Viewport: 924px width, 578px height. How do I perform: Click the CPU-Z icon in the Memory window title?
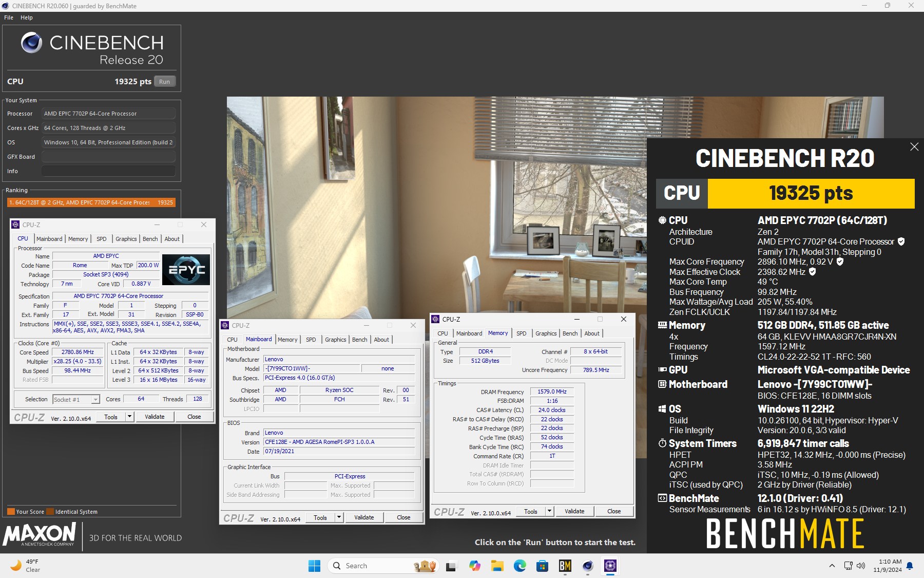pyautogui.click(x=435, y=319)
